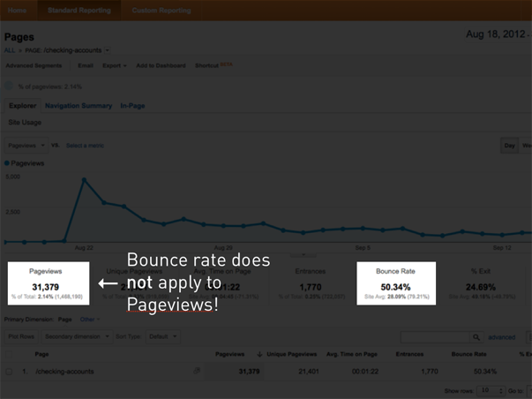Click the ALL breadcrumb link
The height and width of the screenshot is (399, 532).
coord(10,50)
